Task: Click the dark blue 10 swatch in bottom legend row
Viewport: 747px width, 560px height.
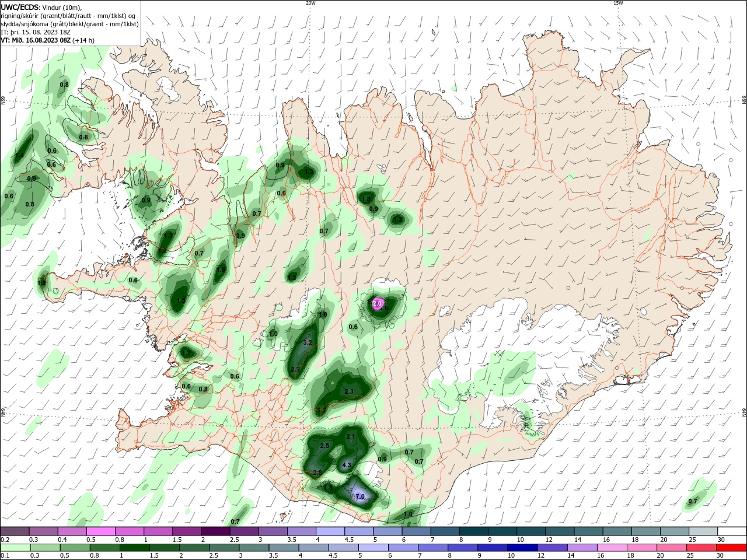Action: [522, 548]
